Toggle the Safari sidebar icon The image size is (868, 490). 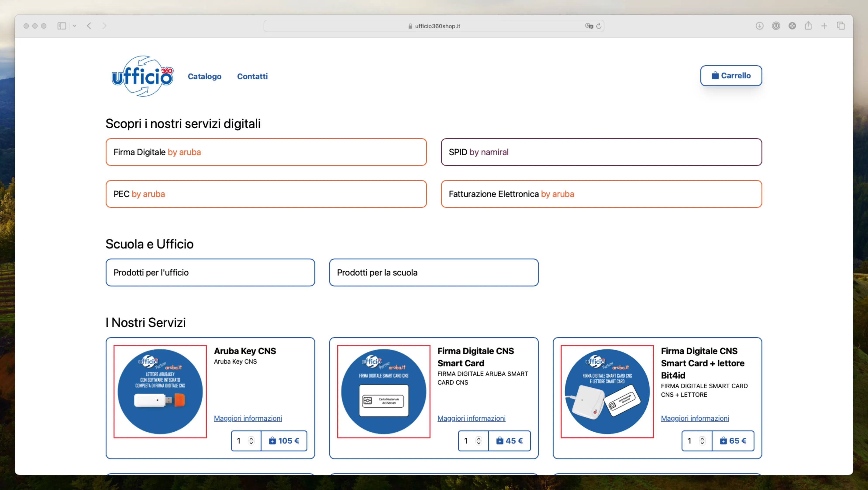click(62, 26)
